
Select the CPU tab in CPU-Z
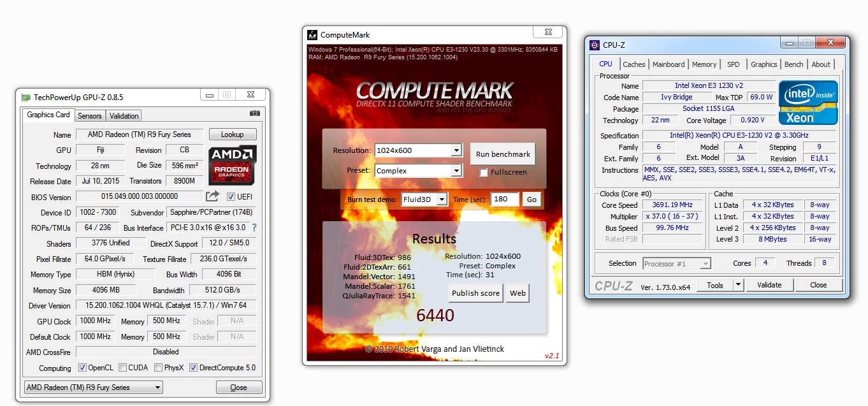606,64
